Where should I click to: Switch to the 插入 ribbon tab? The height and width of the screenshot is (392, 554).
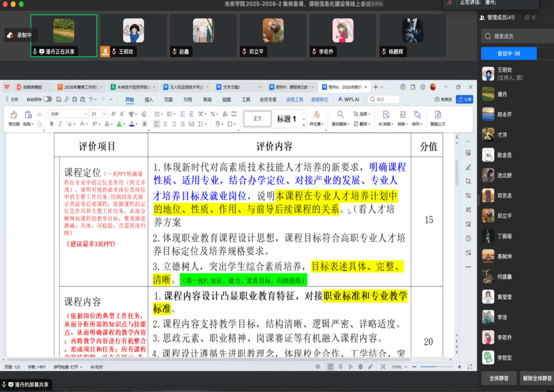click(x=149, y=99)
